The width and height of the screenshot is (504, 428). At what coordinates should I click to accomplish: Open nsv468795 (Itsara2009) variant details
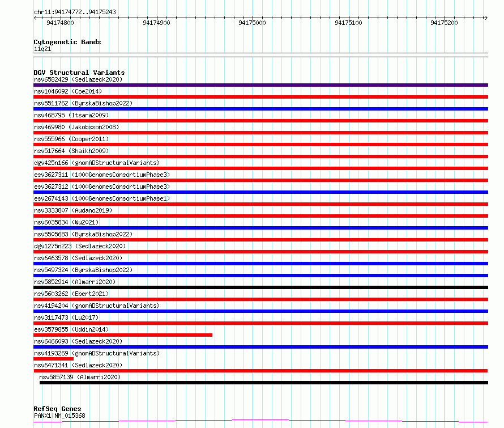coord(71,115)
